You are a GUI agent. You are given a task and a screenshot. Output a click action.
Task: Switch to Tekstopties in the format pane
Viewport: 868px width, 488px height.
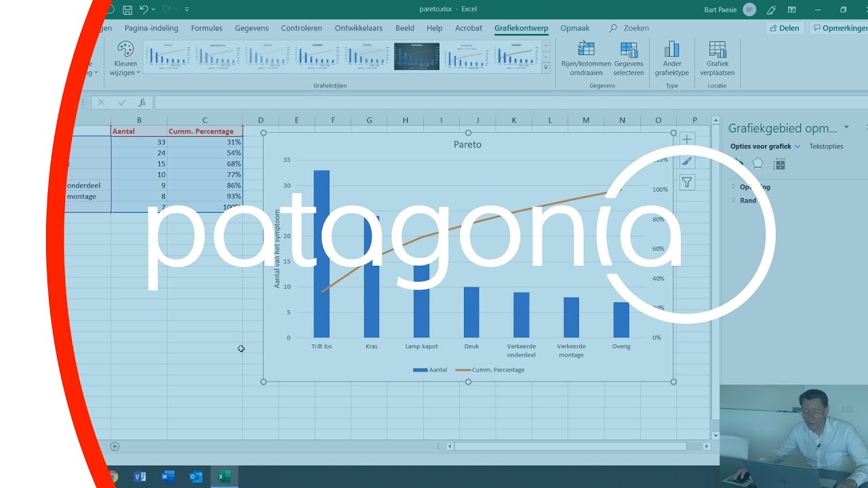pyautogui.click(x=826, y=146)
